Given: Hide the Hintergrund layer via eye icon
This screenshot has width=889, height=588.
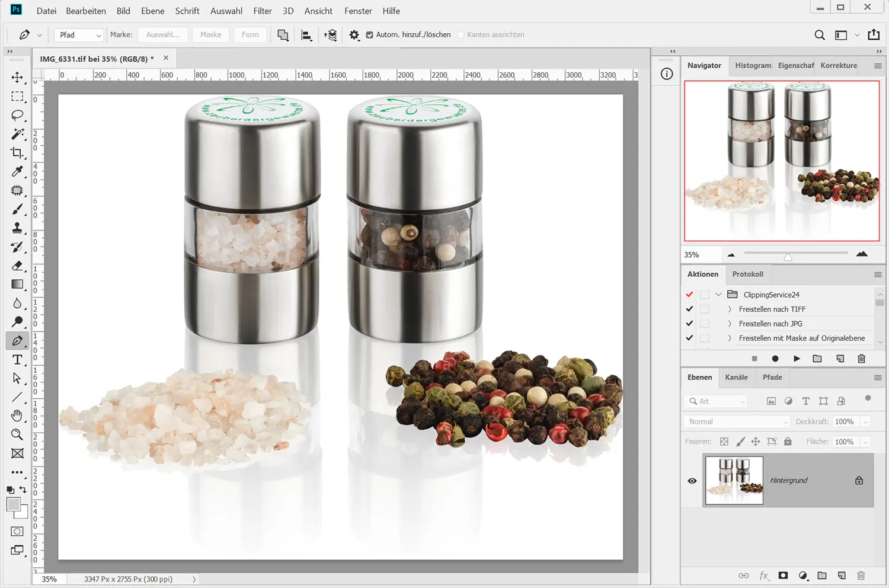Looking at the screenshot, I should click(692, 481).
